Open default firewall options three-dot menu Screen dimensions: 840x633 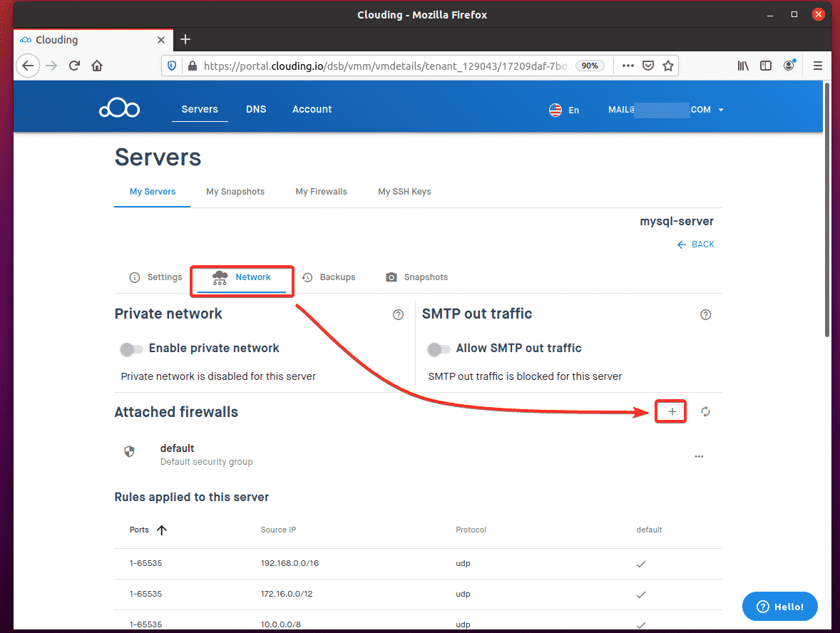pyautogui.click(x=698, y=456)
